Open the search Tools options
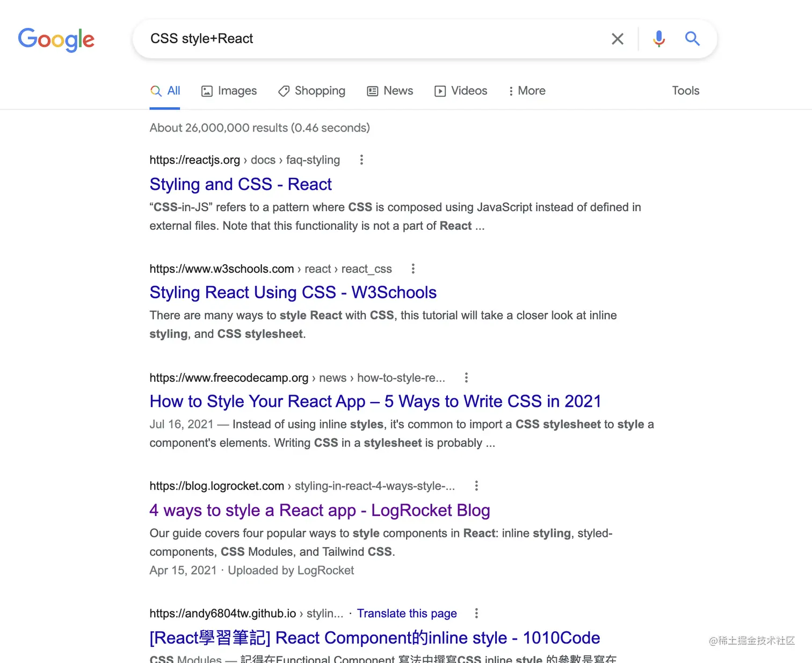The image size is (812, 663). click(686, 91)
